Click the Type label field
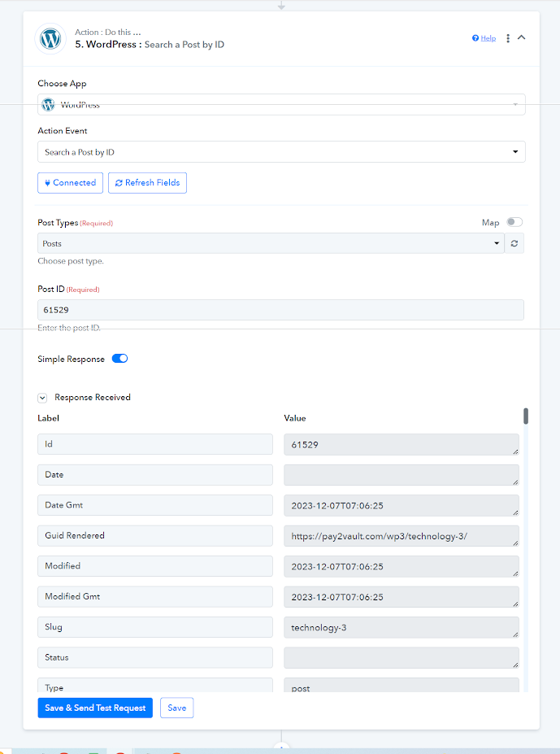 [155, 685]
